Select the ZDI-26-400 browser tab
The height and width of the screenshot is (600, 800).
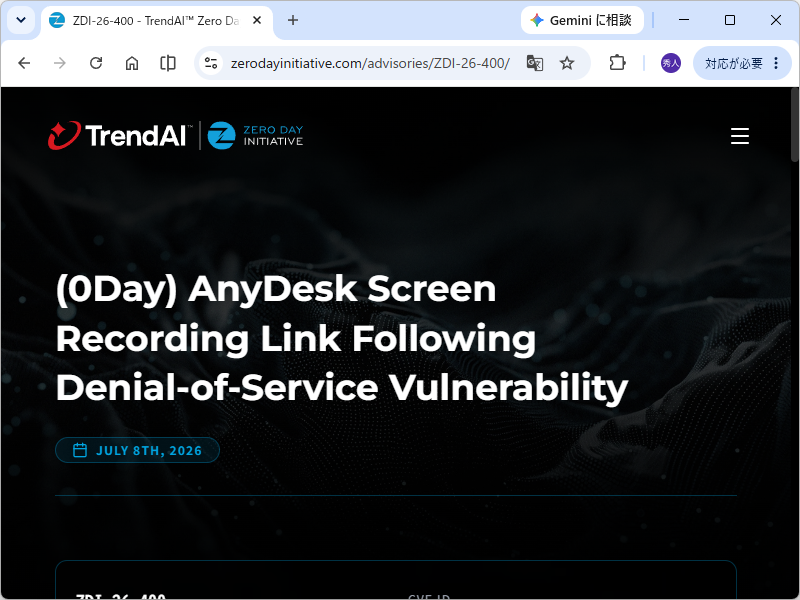pyautogui.click(x=157, y=20)
